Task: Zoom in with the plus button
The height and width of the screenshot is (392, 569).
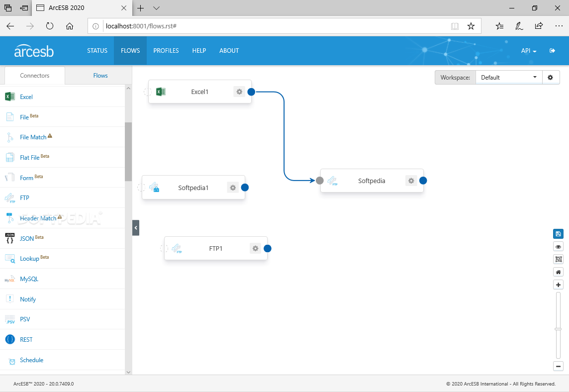Action: (x=558, y=285)
